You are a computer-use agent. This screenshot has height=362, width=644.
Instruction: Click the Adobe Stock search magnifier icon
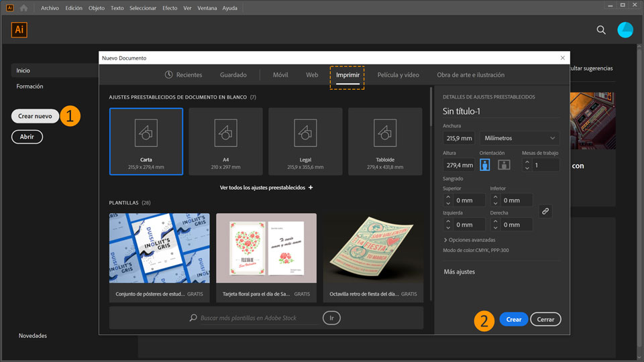pyautogui.click(x=193, y=318)
